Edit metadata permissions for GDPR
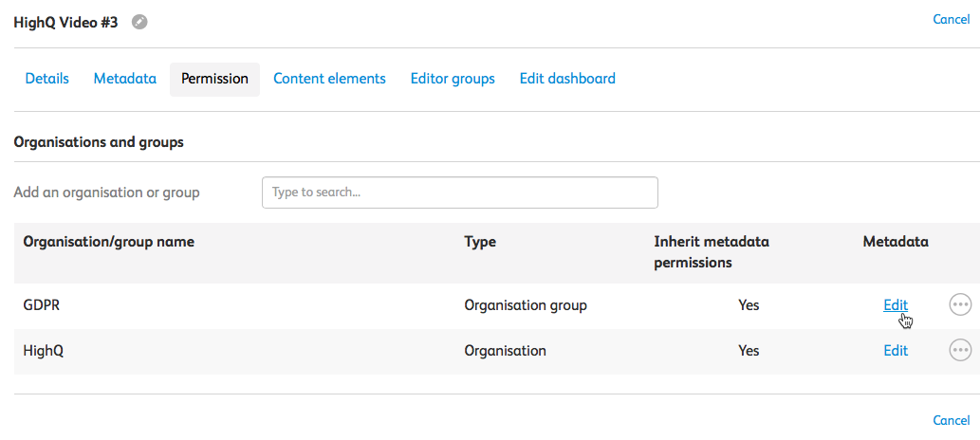 (x=896, y=304)
